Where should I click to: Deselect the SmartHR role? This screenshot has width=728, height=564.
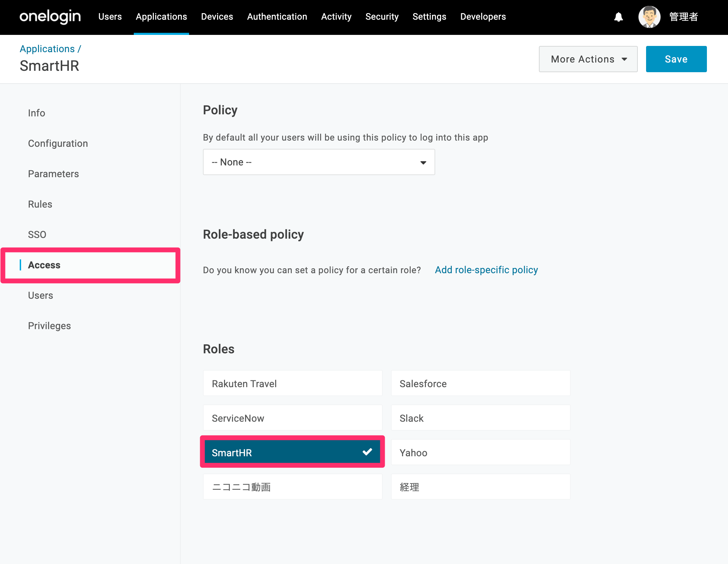(292, 452)
